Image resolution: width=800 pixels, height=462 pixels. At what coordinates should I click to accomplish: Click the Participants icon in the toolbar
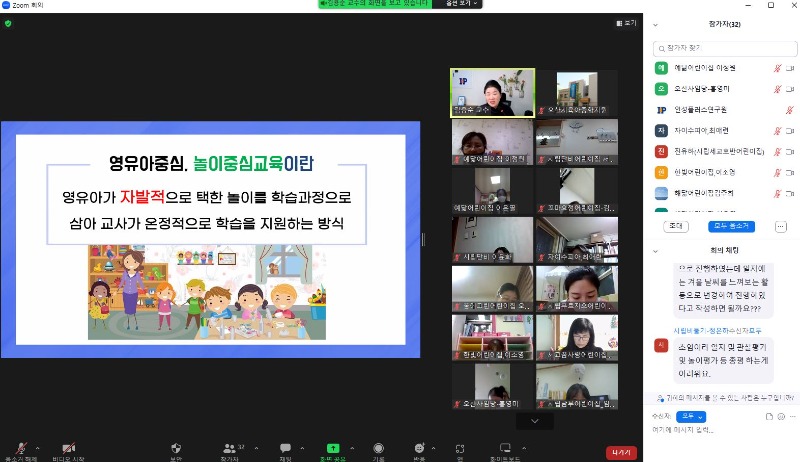(229, 449)
